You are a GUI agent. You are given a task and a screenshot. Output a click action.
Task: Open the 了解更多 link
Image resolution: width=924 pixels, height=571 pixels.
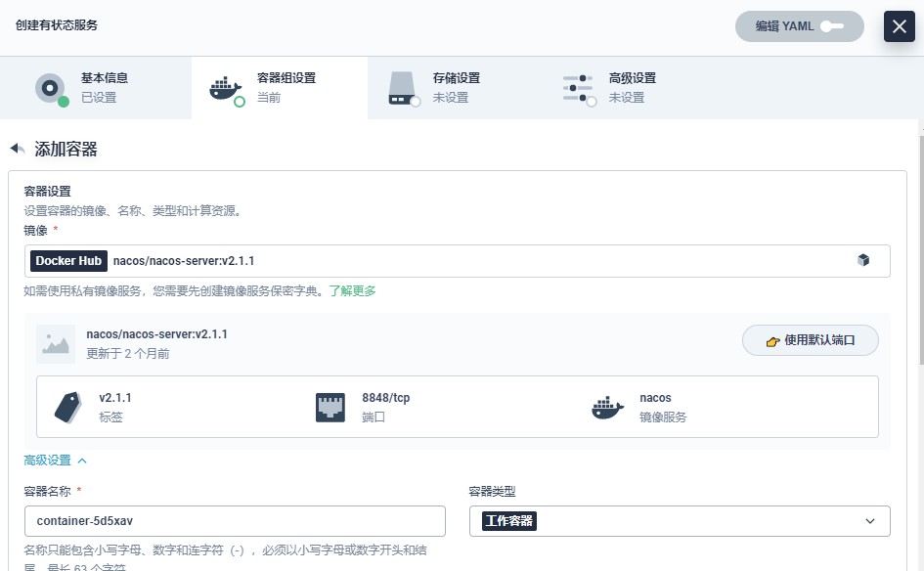tap(352, 291)
